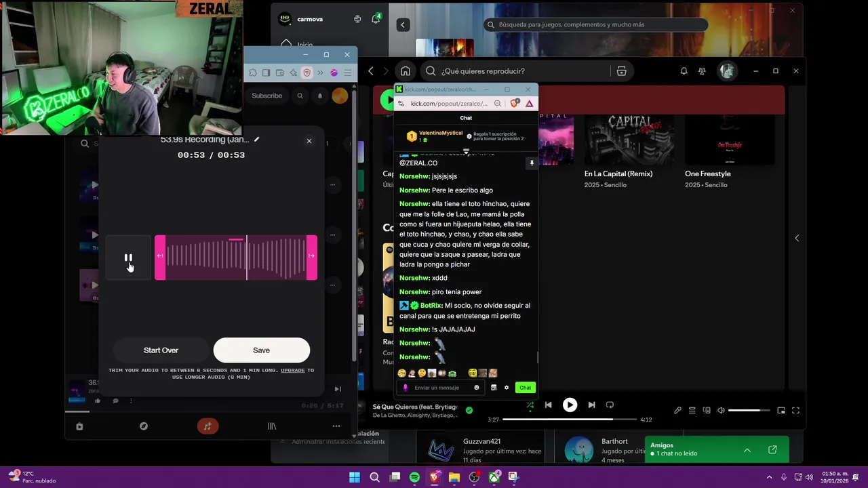
Task: Enter Spotify full screen view
Action: coord(795,410)
